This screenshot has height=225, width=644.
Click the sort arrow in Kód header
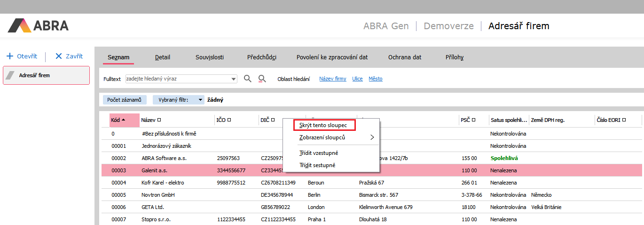[123, 120]
